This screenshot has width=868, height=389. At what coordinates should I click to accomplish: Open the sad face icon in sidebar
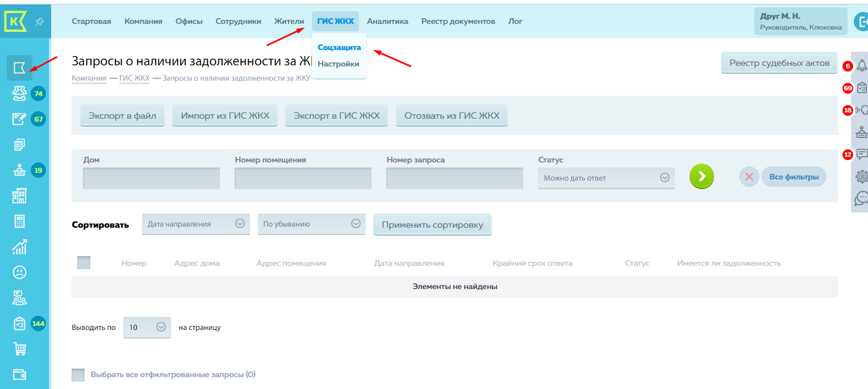19,272
